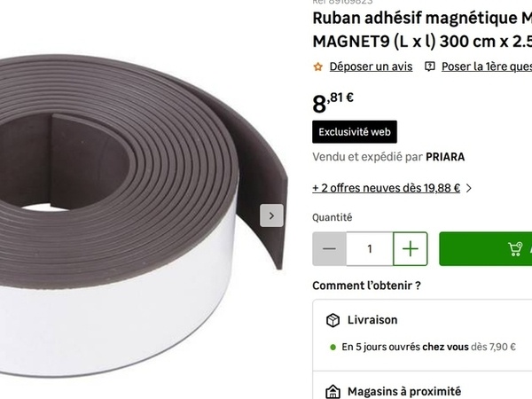Show next product image with arrow
This screenshot has height=399, width=532.
click(x=271, y=215)
